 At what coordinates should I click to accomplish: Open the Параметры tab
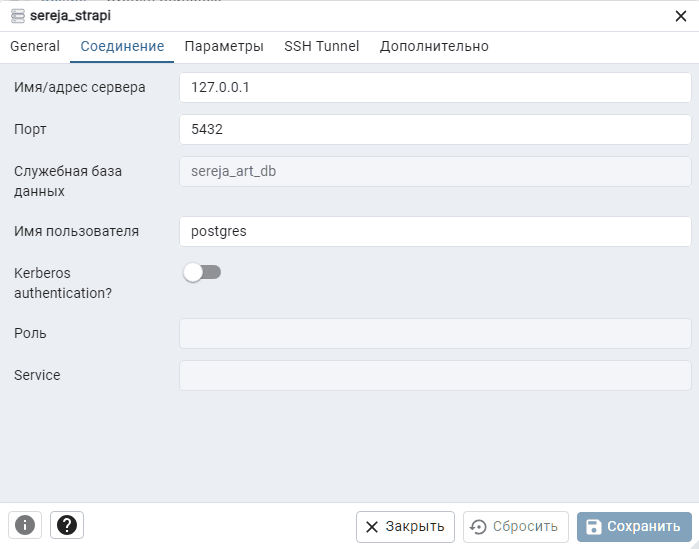click(224, 46)
